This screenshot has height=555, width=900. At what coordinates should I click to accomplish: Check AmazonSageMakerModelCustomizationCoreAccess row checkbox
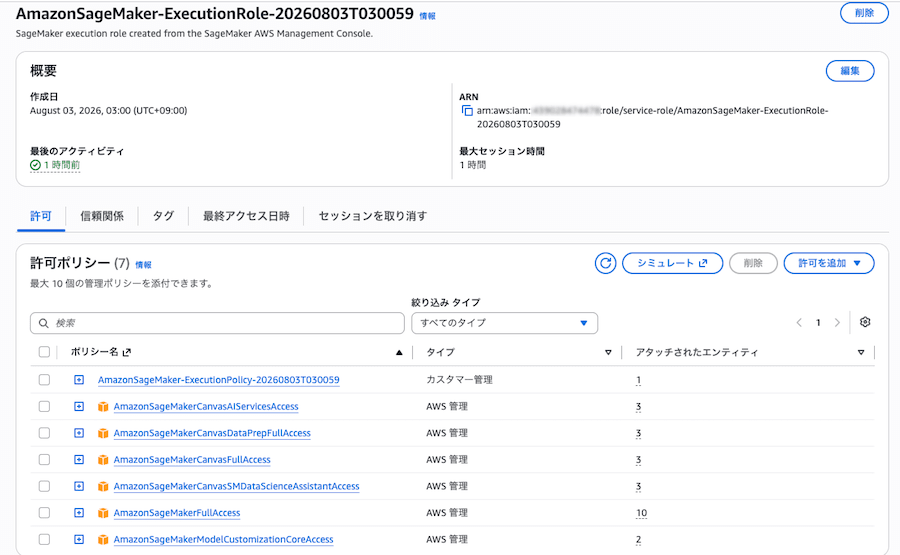[44, 540]
